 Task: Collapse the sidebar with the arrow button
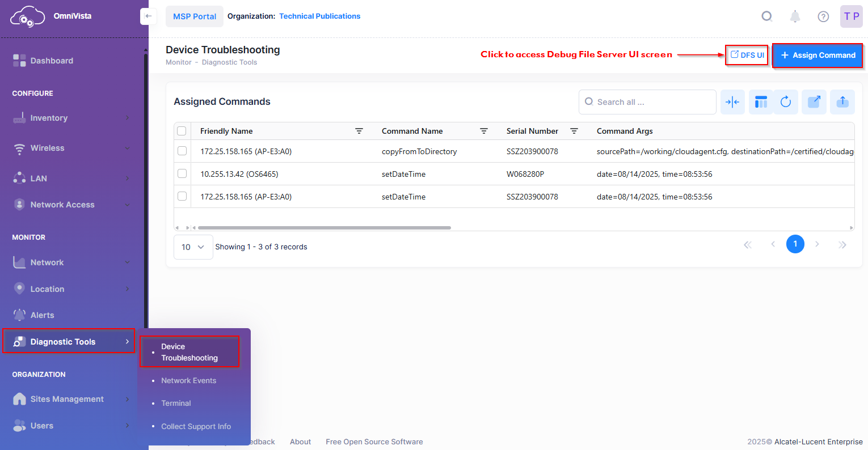[148, 16]
